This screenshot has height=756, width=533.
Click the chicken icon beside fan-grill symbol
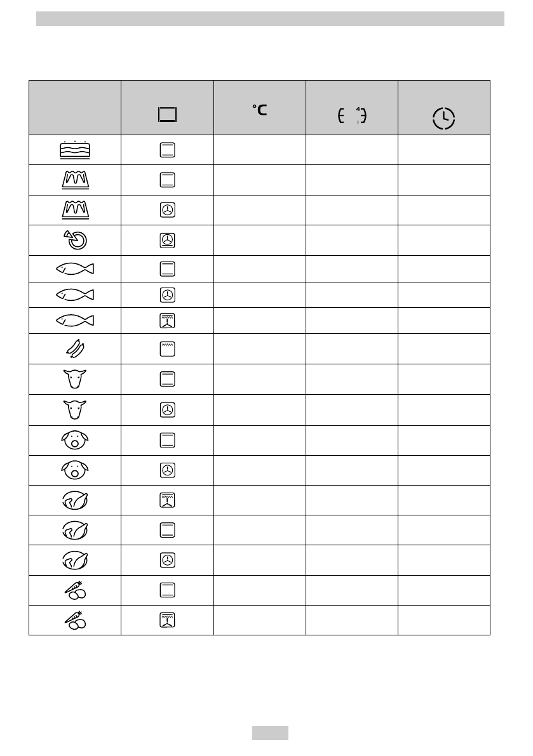coord(75,500)
